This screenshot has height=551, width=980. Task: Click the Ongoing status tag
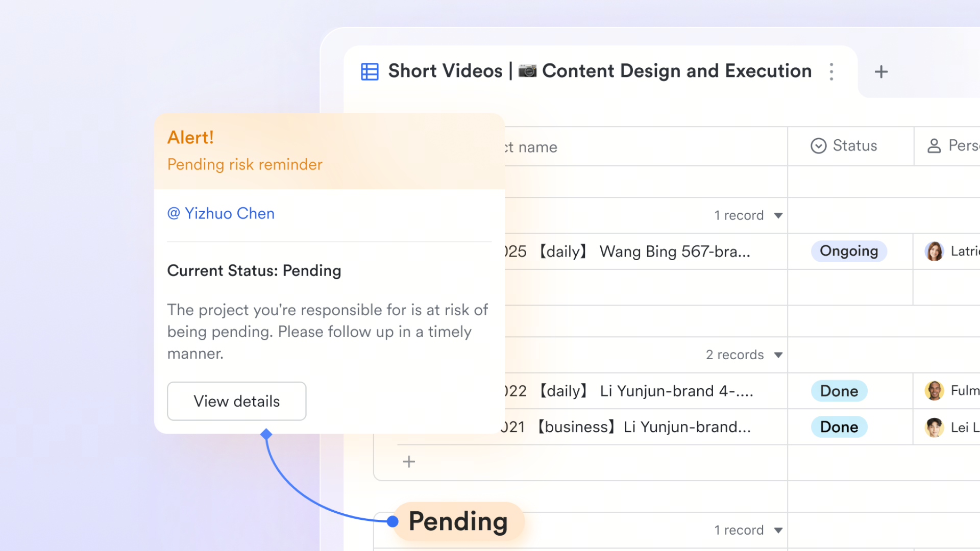(x=849, y=251)
